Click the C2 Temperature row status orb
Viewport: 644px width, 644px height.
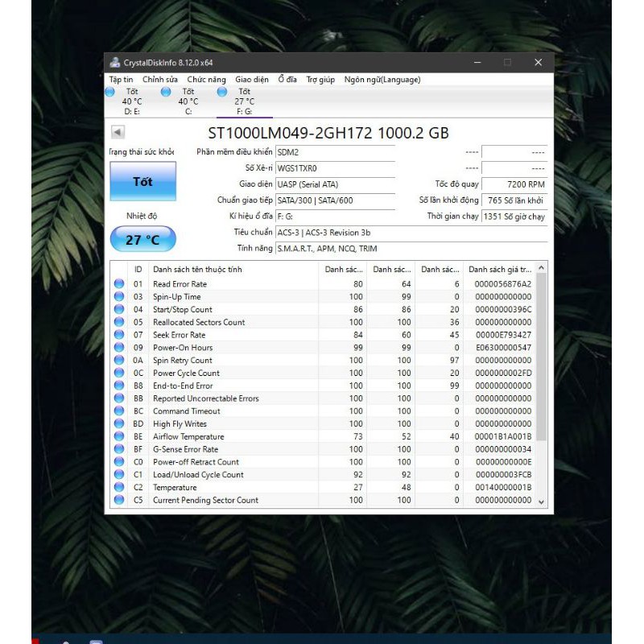pyautogui.click(x=119, y=488)
